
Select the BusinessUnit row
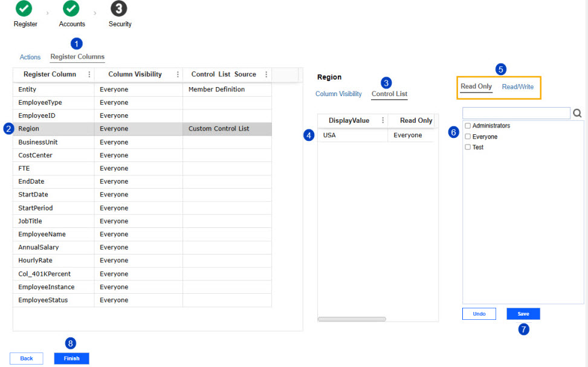(x=142, y=142)
